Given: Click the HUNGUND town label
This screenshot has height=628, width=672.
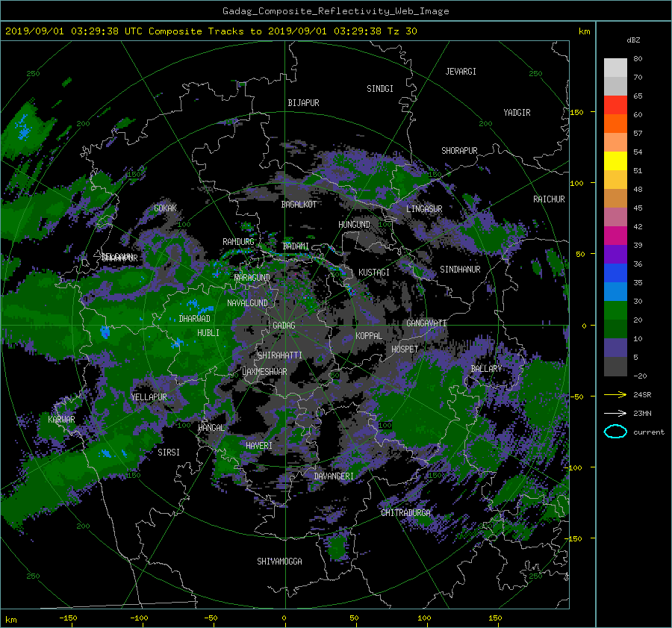Looking at the screenshot, I should pyautogui.click(x=354, y=225).
